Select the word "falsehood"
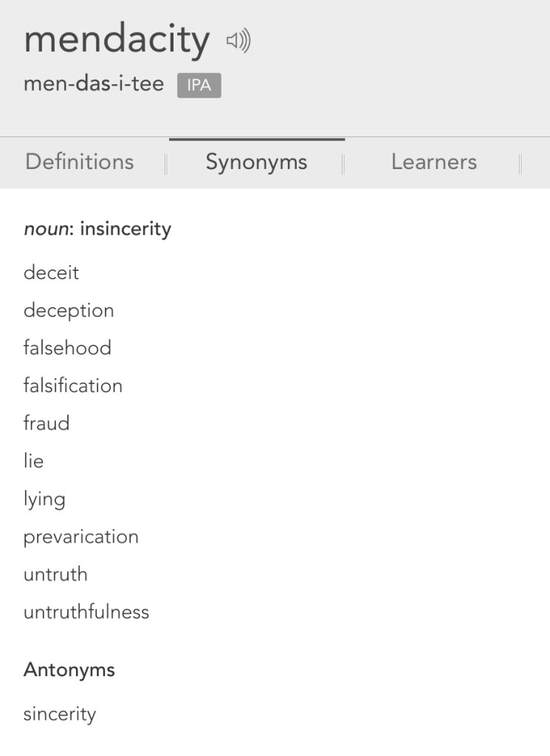The width and height of the screenshot is (550, 756). pos(67,348)
